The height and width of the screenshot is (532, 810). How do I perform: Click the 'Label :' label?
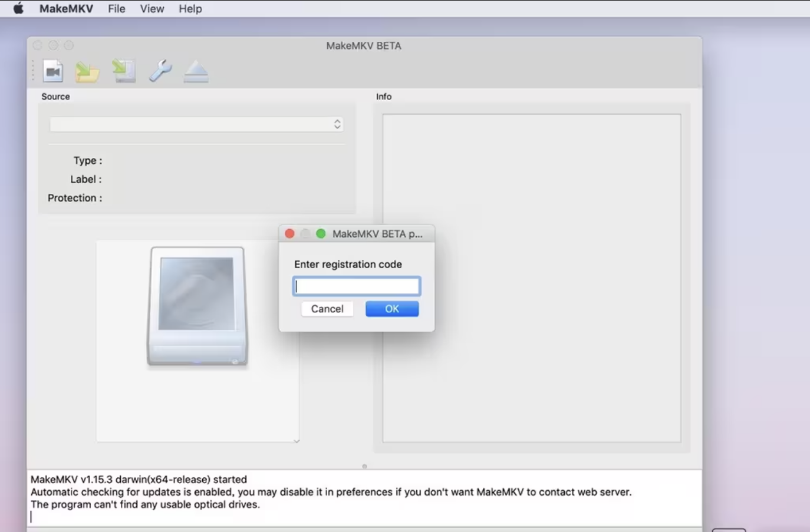point(86,179)
